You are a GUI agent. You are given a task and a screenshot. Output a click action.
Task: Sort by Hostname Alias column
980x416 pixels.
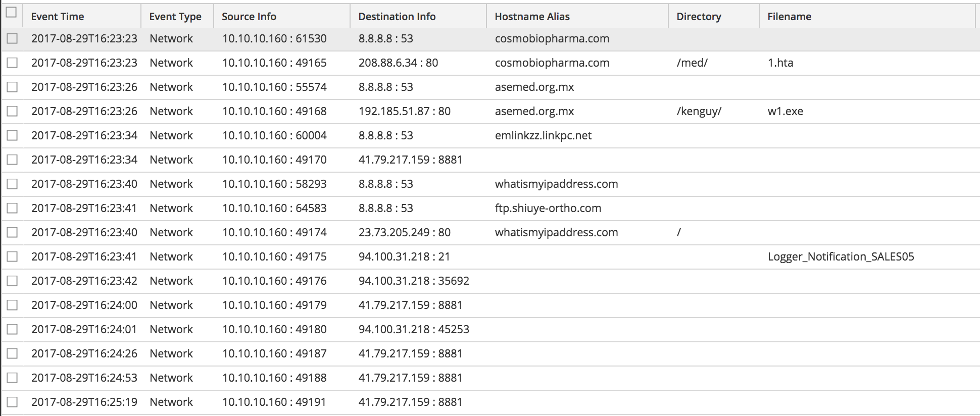532,17
